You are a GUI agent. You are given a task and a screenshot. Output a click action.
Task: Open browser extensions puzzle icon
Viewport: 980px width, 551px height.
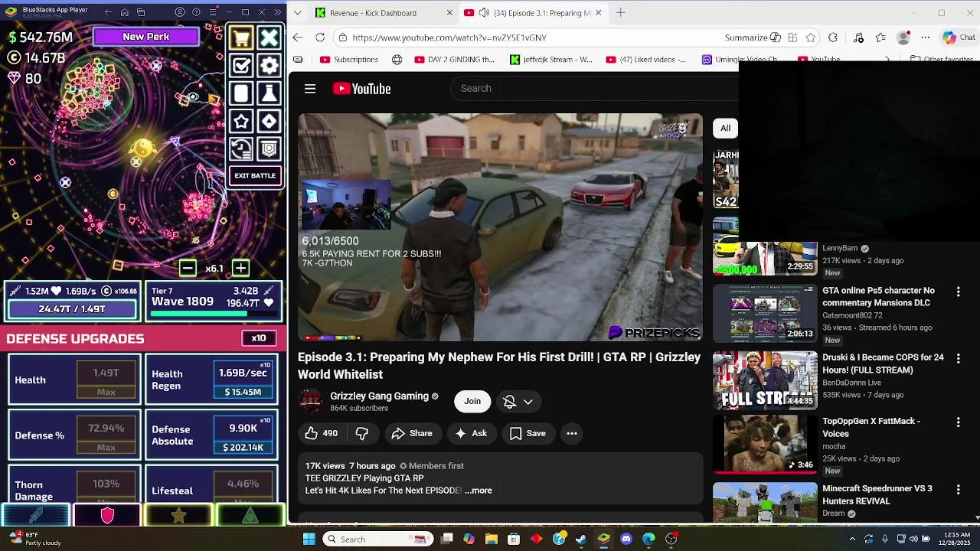[833, 37]
